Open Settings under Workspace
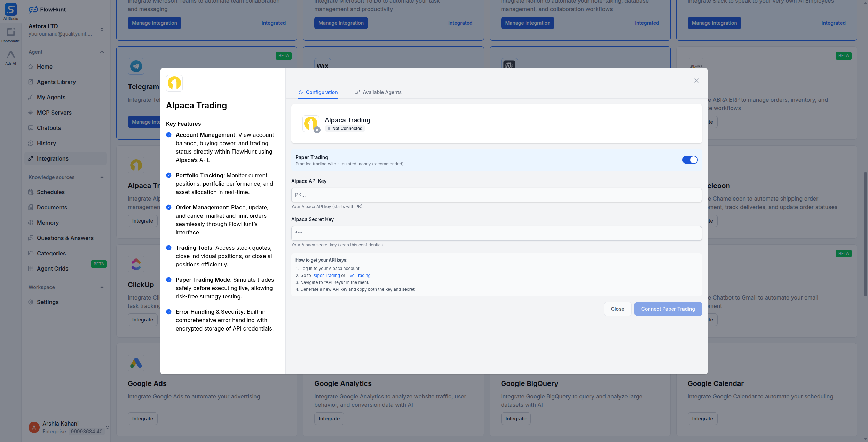868x442 pixels. 48,302
